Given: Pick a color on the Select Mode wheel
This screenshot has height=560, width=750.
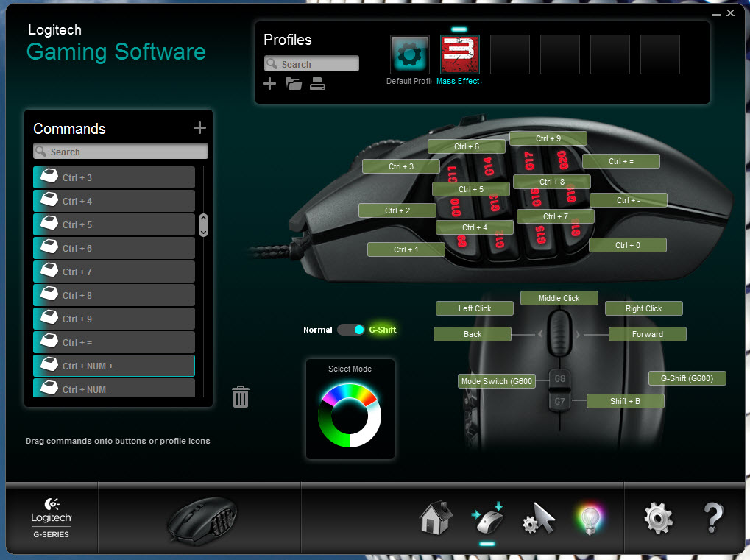Looking at the screenshot, I should click(x=350, y=415).
